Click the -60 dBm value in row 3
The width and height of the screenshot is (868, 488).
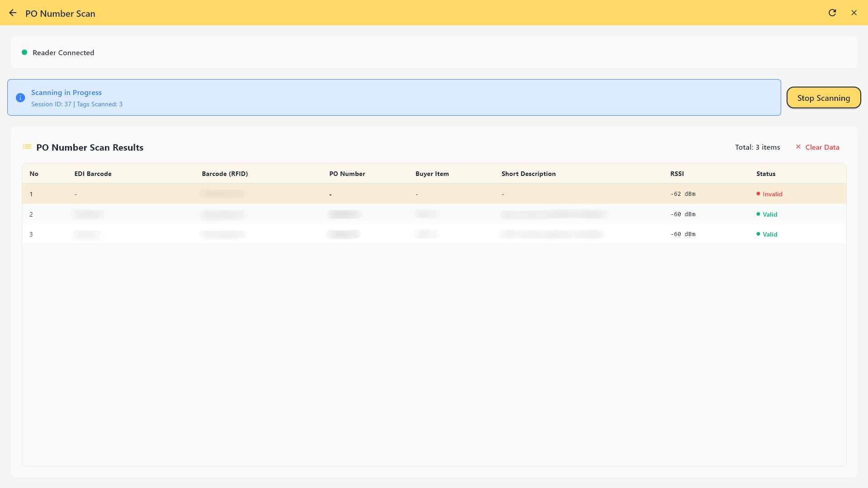tap(683, 234)
